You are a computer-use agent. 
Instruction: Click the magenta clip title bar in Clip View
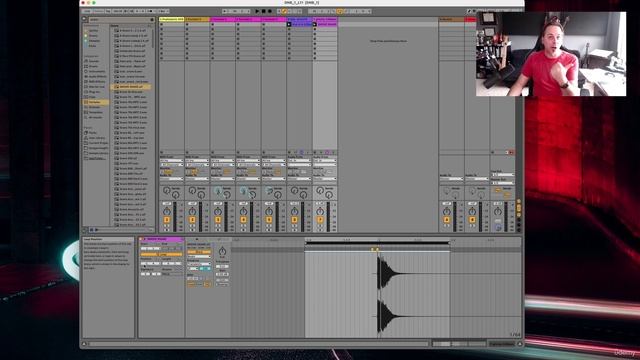pyautogui.click(x=162, y=239)
